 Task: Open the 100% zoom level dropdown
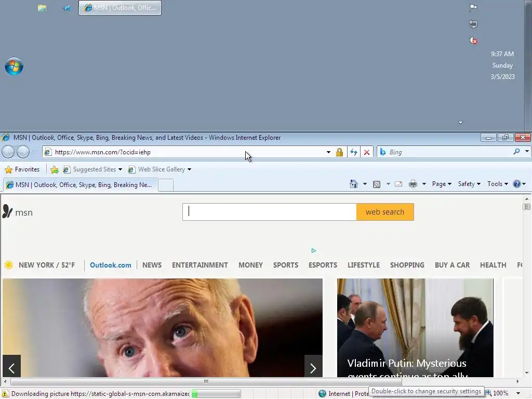pos(518,393)
